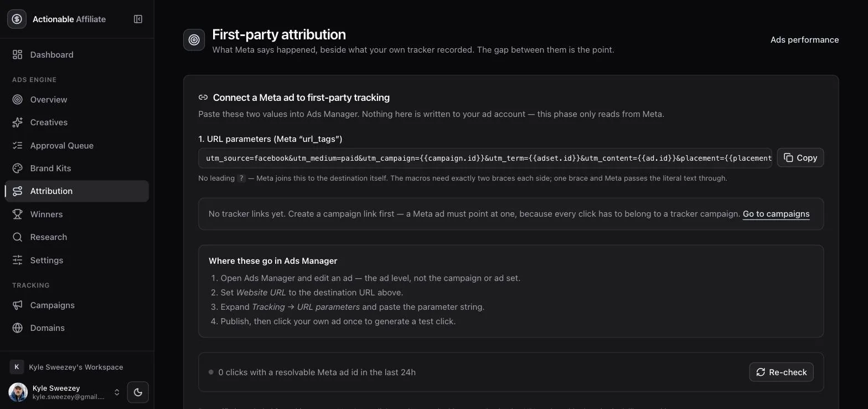868x409 pixels.
Task: Expand the user account switcher chevrons
Action: pos(117,392)
